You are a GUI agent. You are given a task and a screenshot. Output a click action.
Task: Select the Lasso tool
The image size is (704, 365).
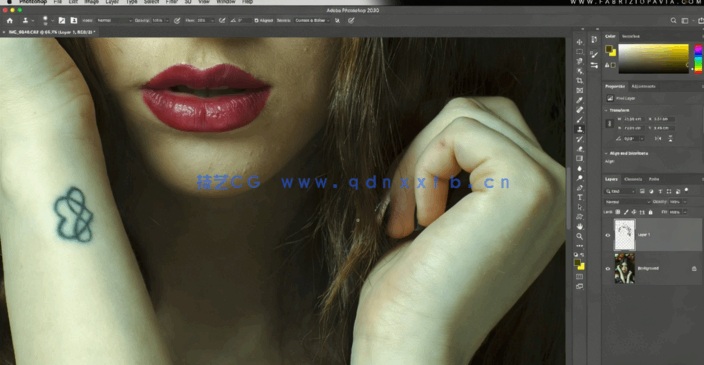coord(580,61)
